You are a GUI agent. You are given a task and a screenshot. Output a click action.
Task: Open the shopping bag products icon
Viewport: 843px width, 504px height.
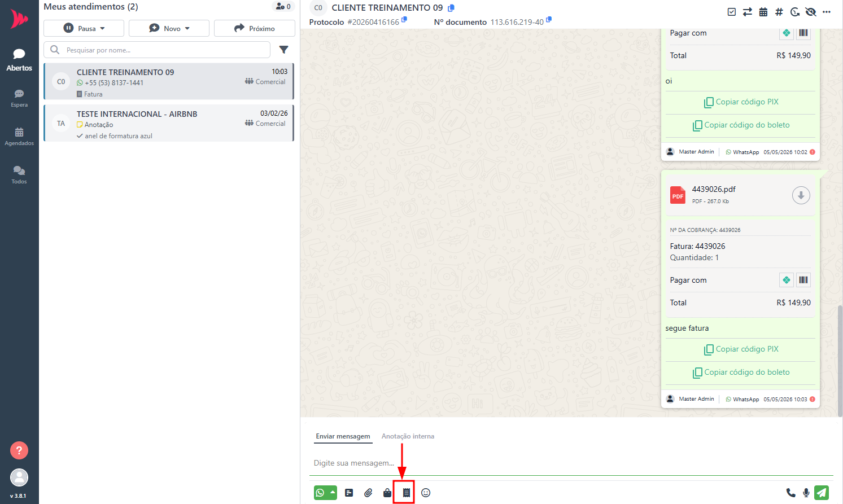(x=387, y=493)
